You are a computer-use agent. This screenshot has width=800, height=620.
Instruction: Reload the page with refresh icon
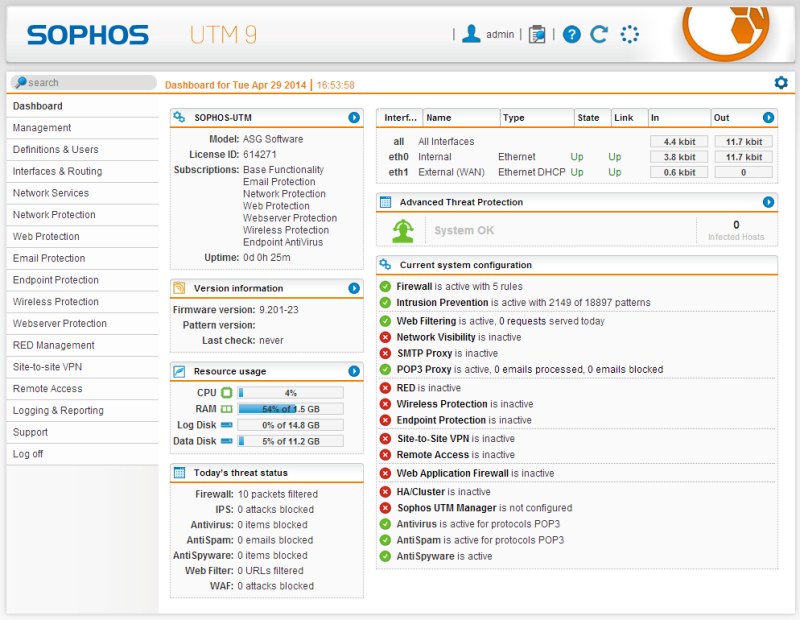tap(599, 34)
